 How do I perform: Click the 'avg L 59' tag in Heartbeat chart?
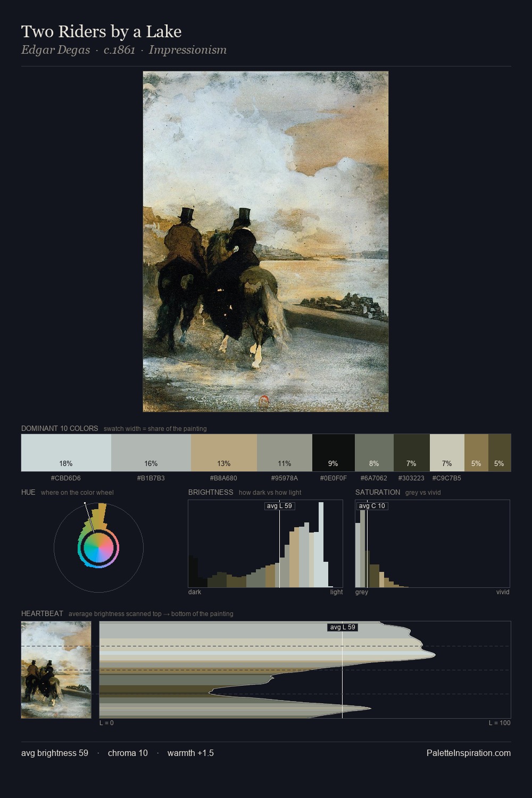(343, 627)
